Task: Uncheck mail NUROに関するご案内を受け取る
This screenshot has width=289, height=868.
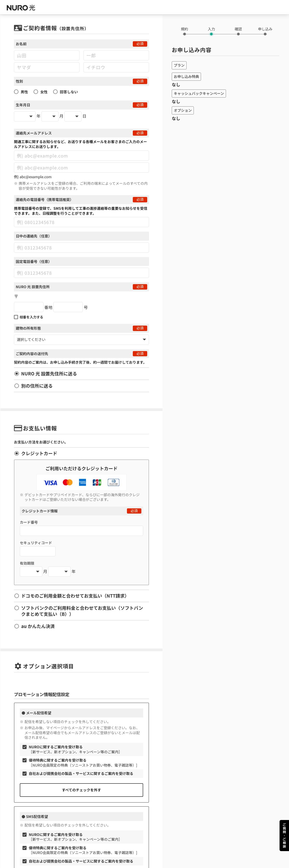Action: (25, 747)
